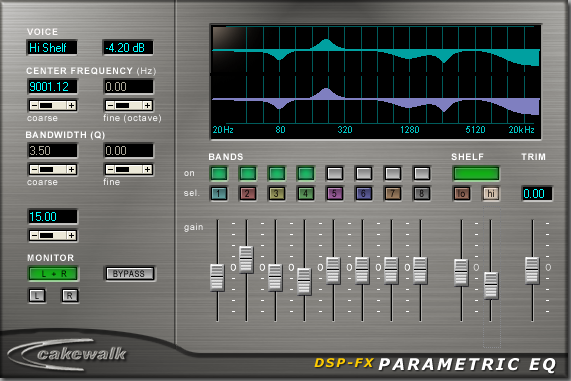Click band 1 gain fader handle
This screenshot has height=381, width=571.
coord(217,278)
